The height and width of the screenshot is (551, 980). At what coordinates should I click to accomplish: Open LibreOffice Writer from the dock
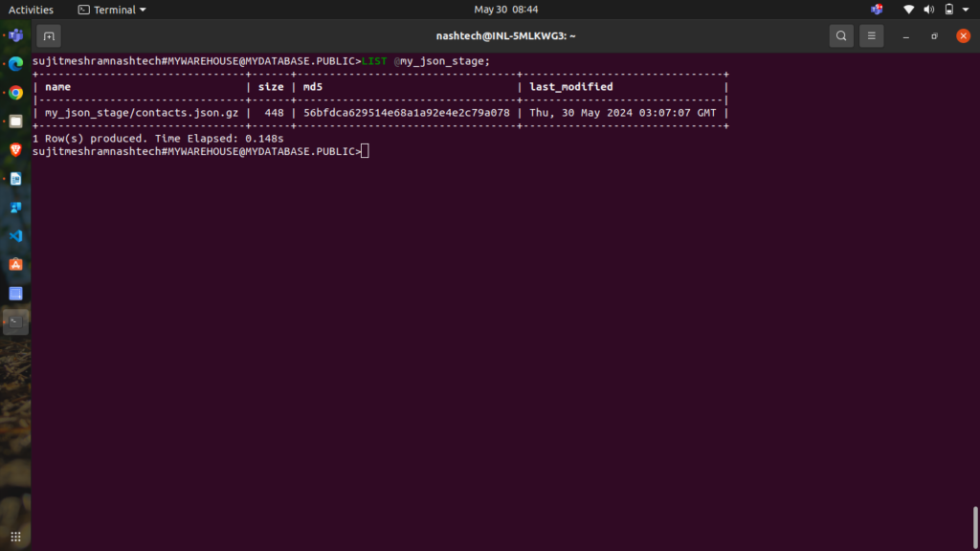pyautogui.click(x=15, y=179)
